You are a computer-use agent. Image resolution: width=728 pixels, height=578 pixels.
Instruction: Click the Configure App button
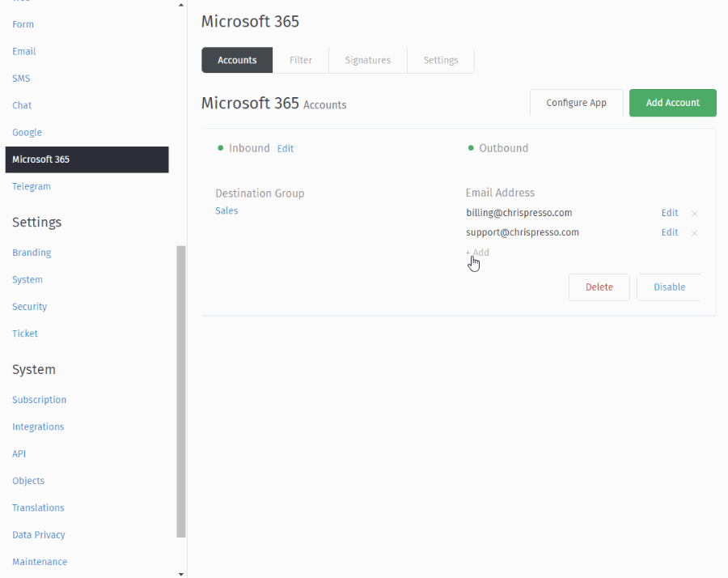click(x=576, y=103)
